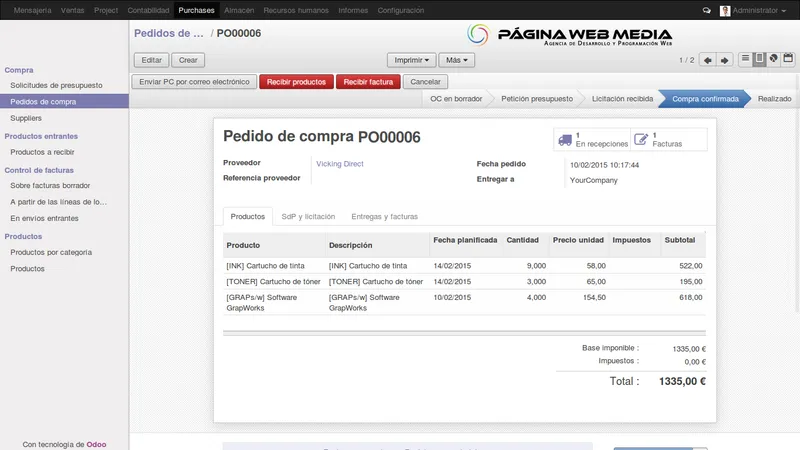Open Facturas invoice icon button
The height and width of the screenshot is (450, 800).
tap(669, 139)
